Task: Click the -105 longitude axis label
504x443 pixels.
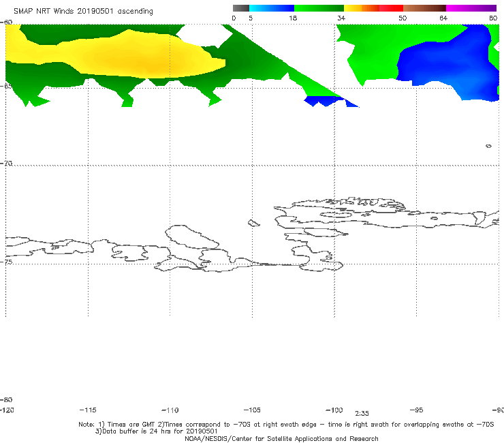Action: pos(252,410)
